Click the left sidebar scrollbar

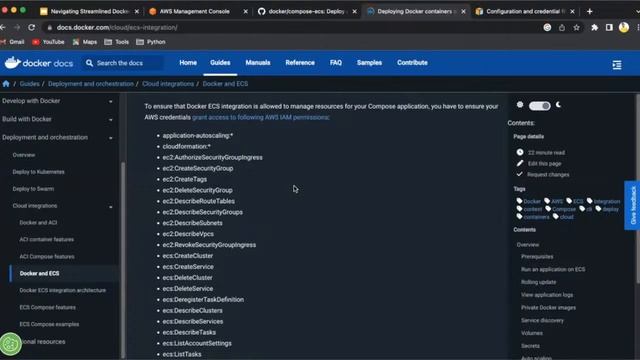[123, 260]
